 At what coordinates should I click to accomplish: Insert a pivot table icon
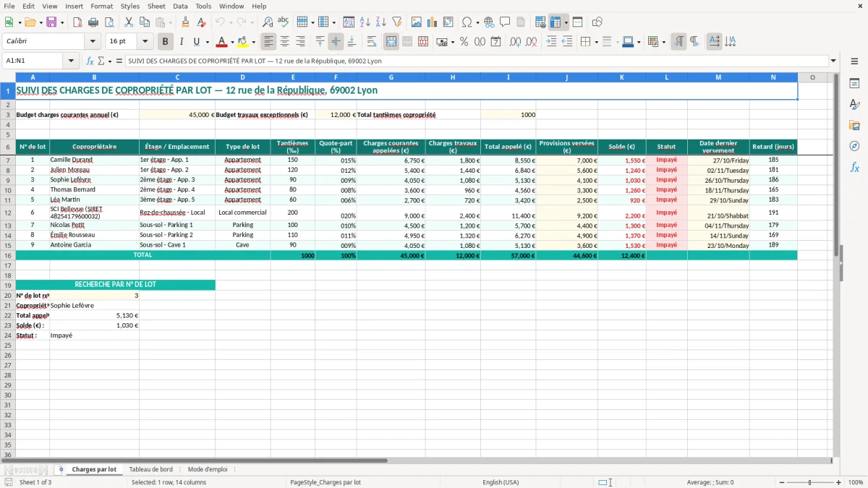pos(448,22)
